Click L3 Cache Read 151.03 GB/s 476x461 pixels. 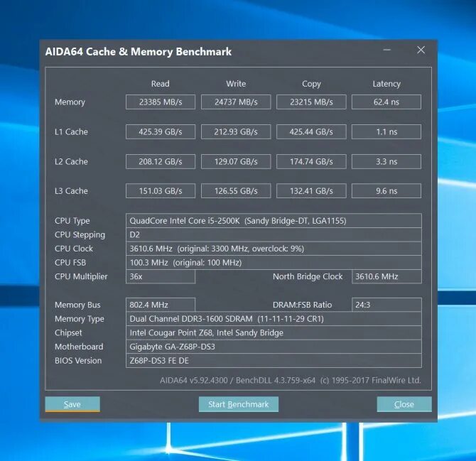[161, 191]
